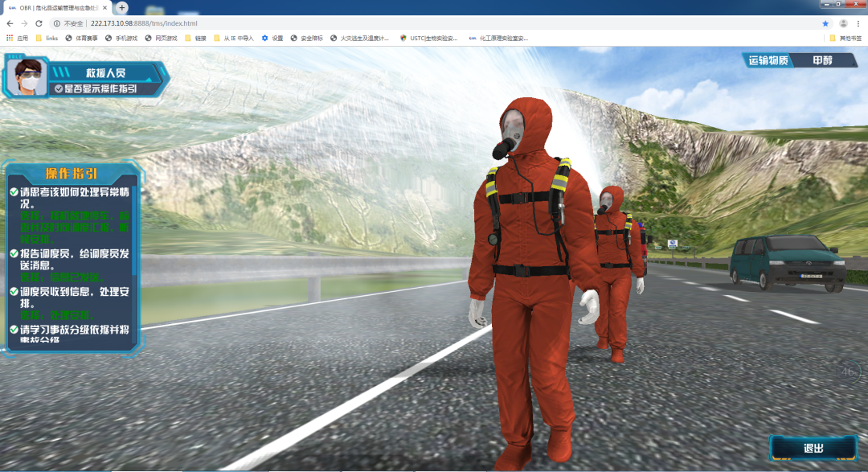This screenshot has height=472, width=868.
Task: Minimize the browser window
Action: point(827,4)
